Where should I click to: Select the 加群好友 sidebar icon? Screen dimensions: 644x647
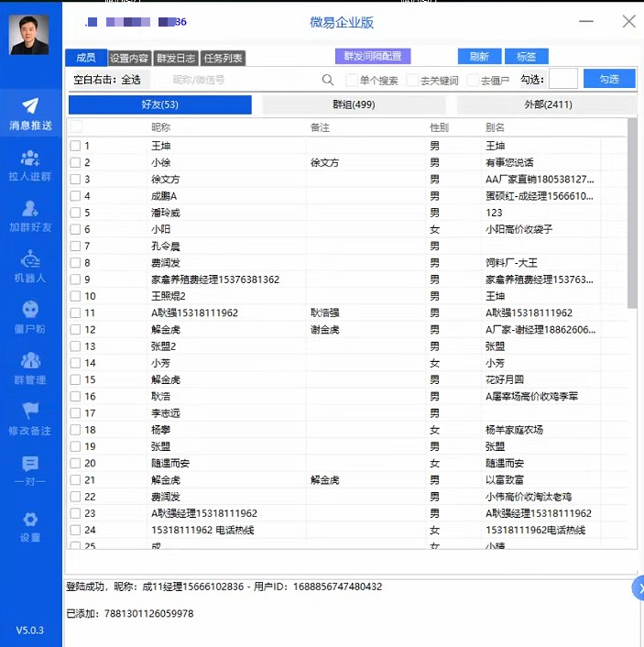30,208
